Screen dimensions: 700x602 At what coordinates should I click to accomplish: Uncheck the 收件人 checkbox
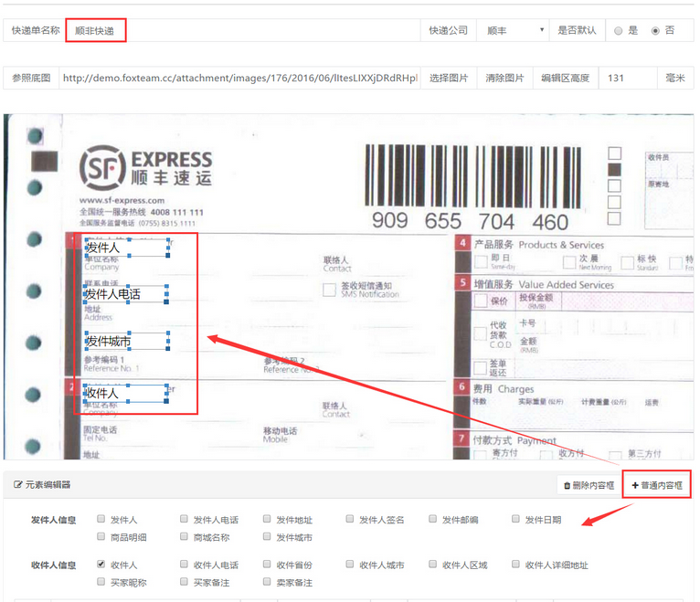click(101, 565)
